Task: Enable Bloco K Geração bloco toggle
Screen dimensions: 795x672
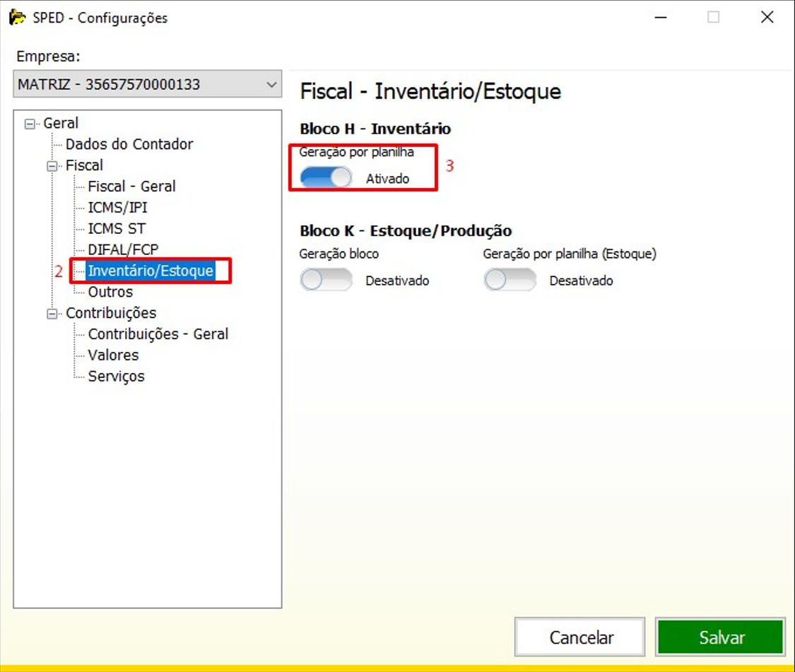Action: [x=326, y=281]
